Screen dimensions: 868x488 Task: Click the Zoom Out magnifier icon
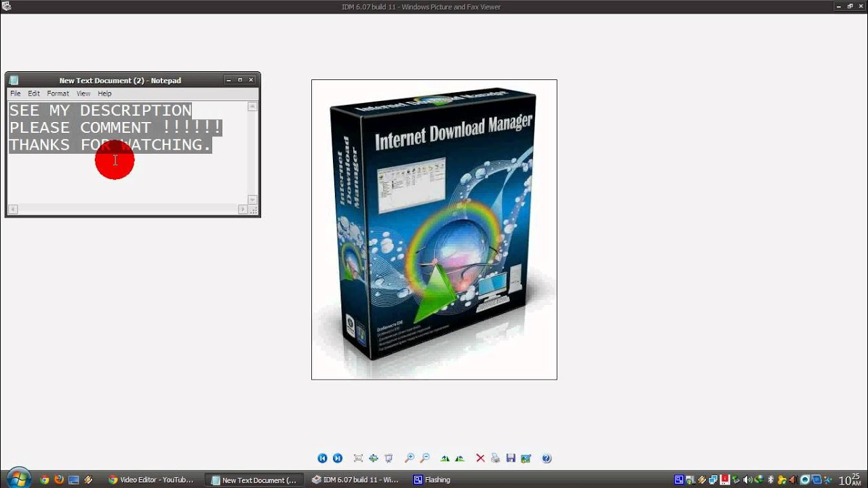click(425, 458)
